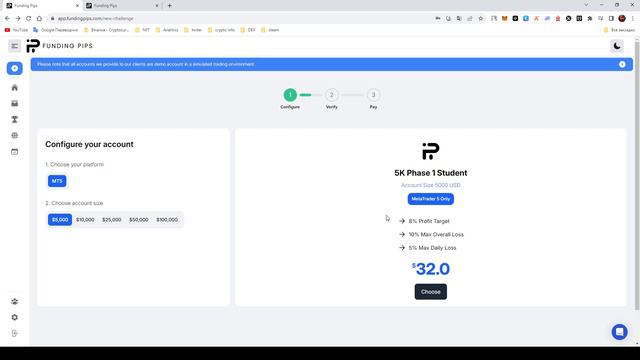The image size is (640, 360).
Task: Click the 5% Max Daily Loss line
Action: point(428,248)
